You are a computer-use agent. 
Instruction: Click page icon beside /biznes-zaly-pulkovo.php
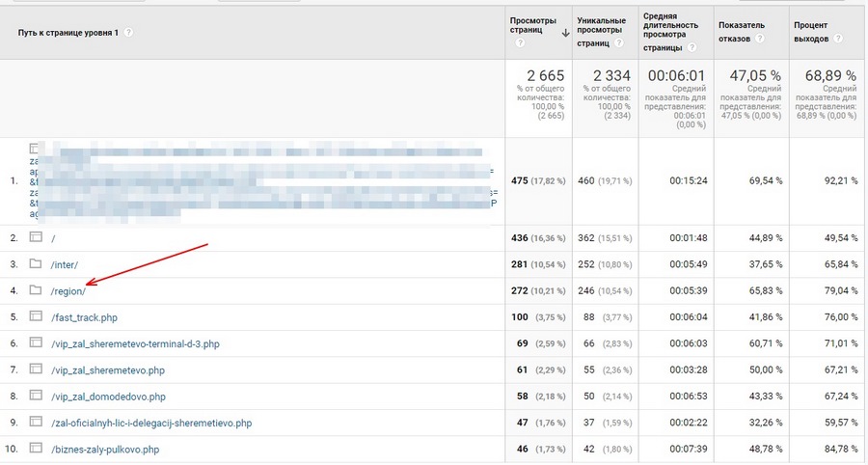pos(36,448)
